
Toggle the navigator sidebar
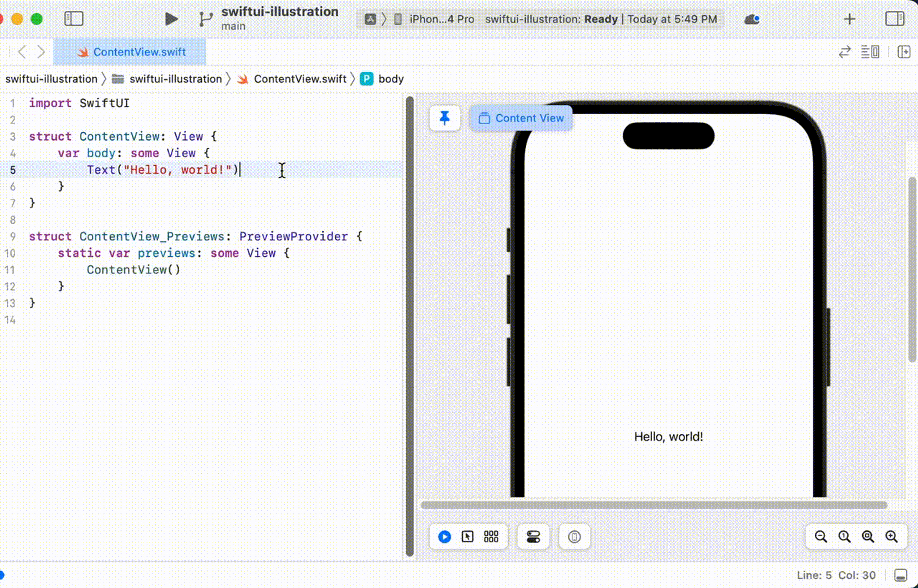point(74,19)
